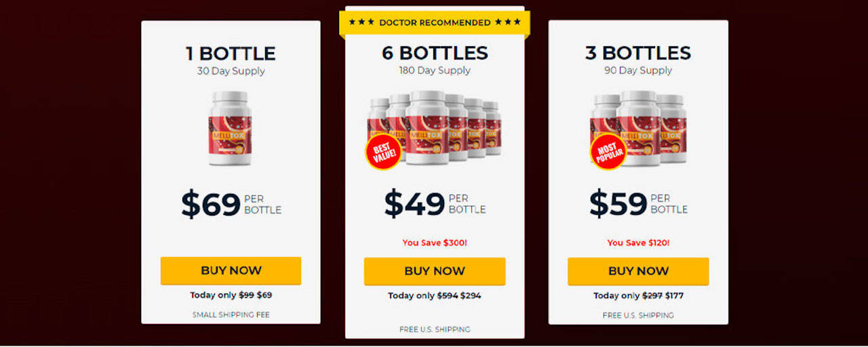
Task: Select the three bottles product image
Action: pyautogui.click(x=638, y=129)
